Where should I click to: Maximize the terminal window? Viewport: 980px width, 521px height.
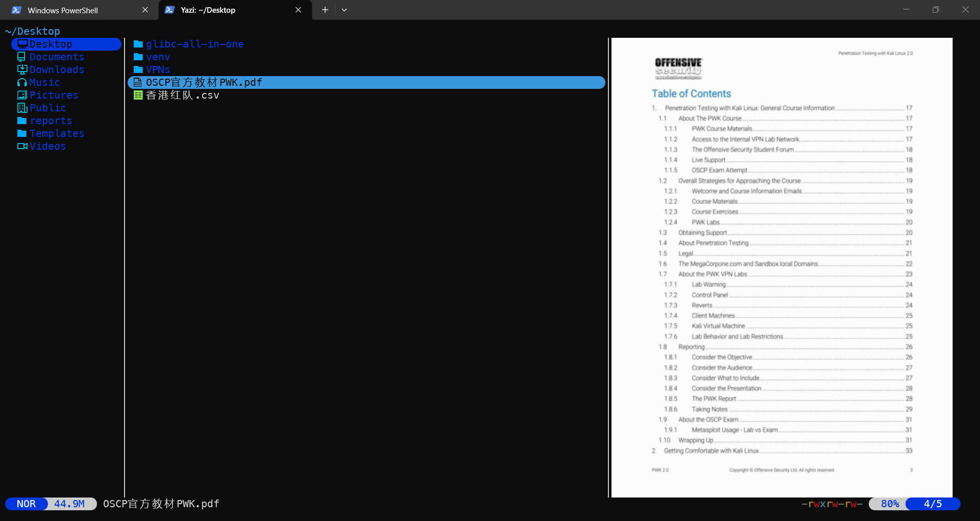coord(936,10)
